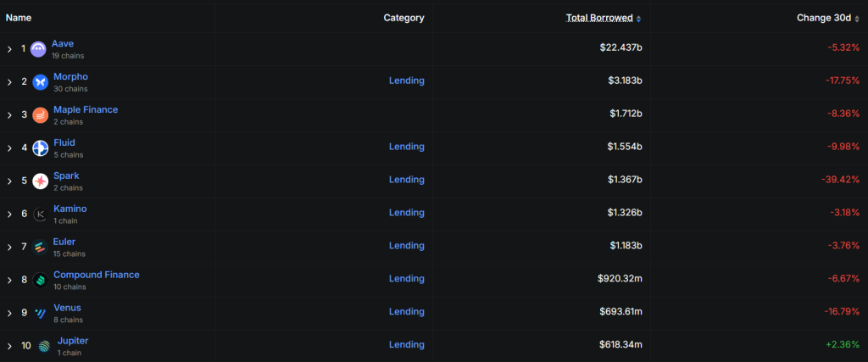Click the Name column header
868x362 pixels.
click(19, 17)
